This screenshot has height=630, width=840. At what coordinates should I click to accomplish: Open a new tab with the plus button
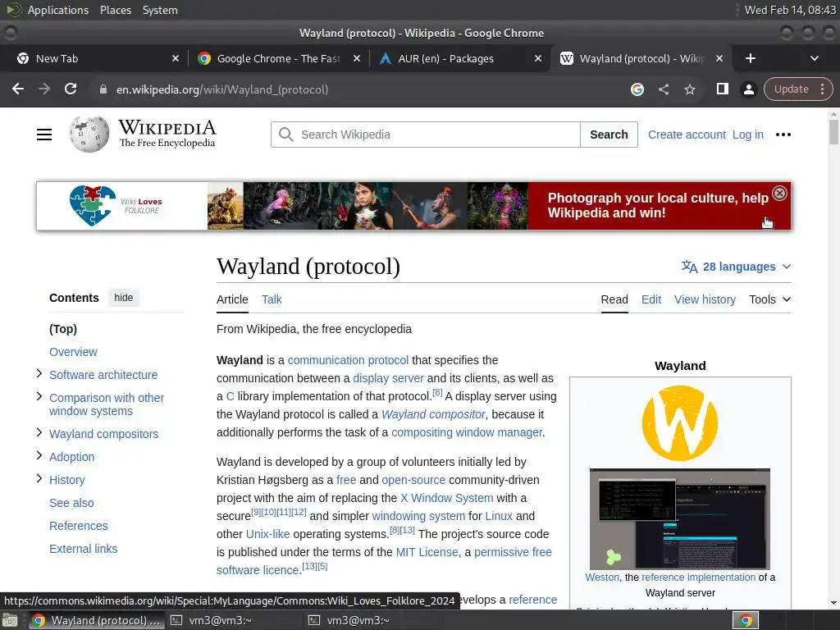tap(751, 58)
